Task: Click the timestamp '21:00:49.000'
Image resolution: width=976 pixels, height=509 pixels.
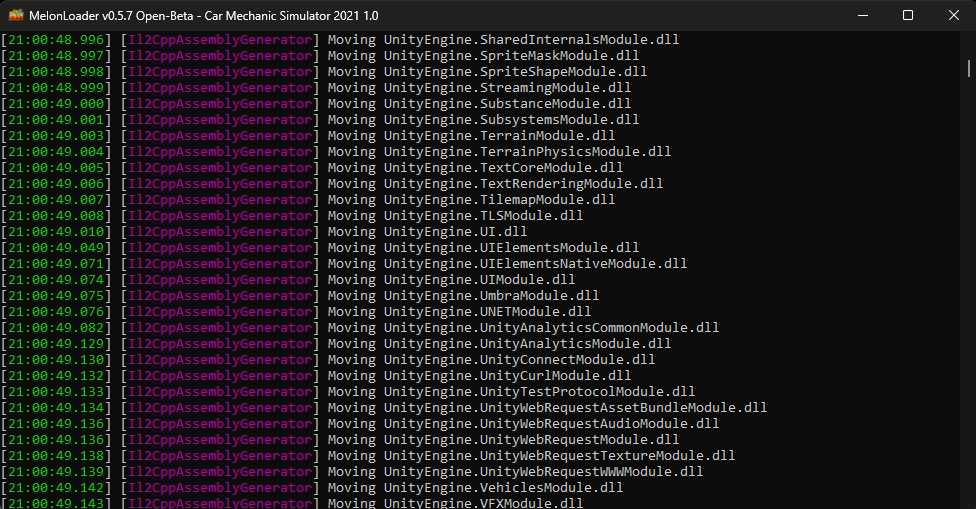Action: 56,104
